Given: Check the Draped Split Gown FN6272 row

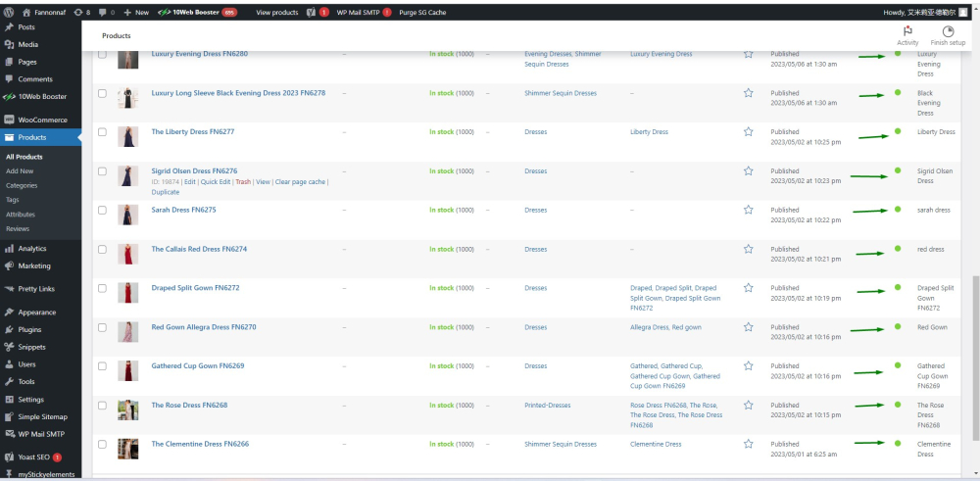Looking at the screenshot, I should (x=102, y=288).
